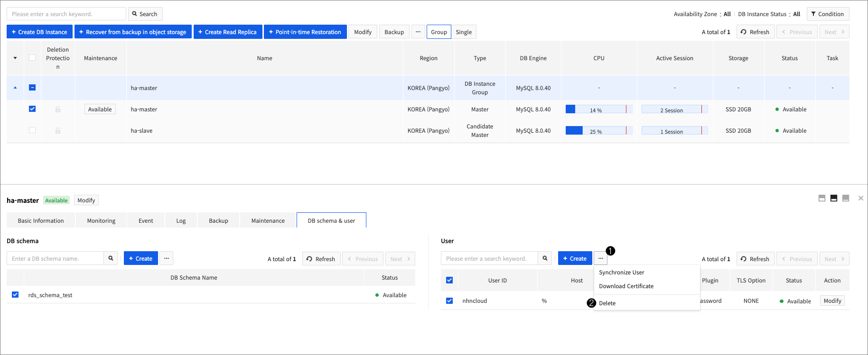Expand the table header dropdown triangle
Image resolution: width=868 pixels, height=355 pixels.
pyautogui.click(x=15, y=58)
